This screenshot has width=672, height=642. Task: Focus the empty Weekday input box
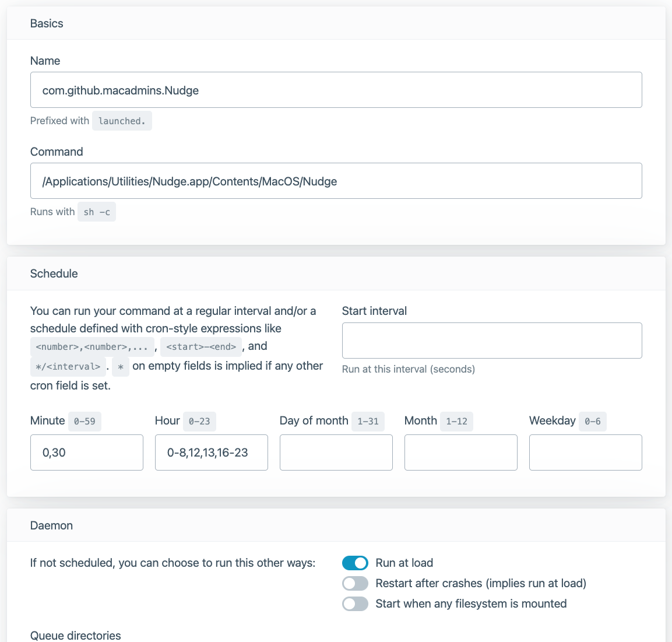[585, 452]
